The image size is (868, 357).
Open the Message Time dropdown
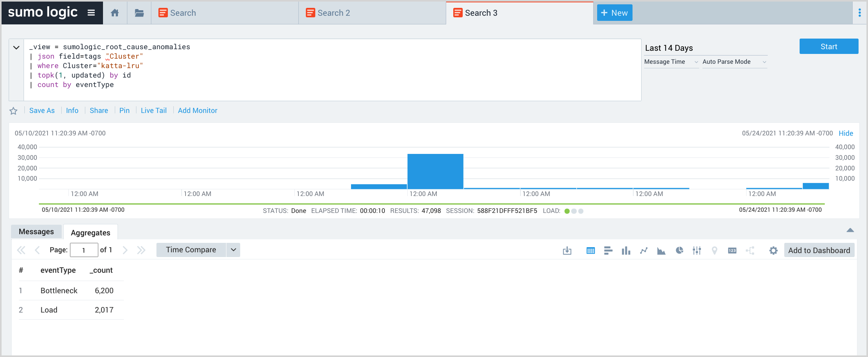coord(671,62)
